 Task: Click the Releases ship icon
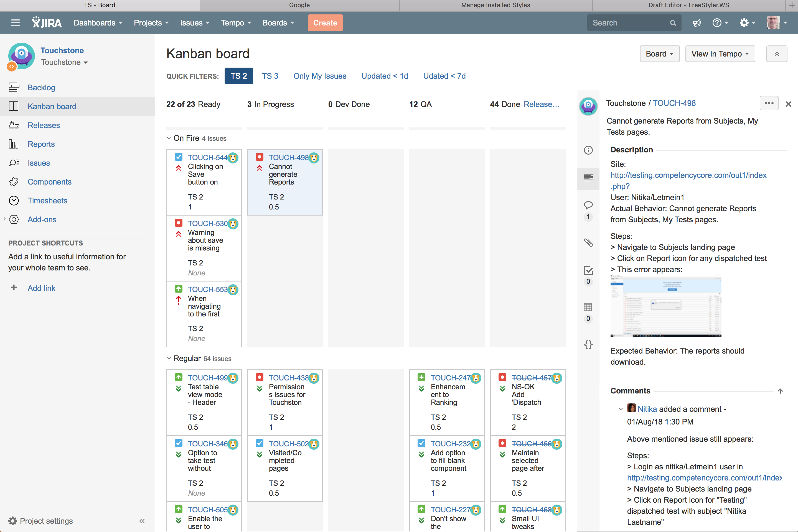click(x=14, y=125)
